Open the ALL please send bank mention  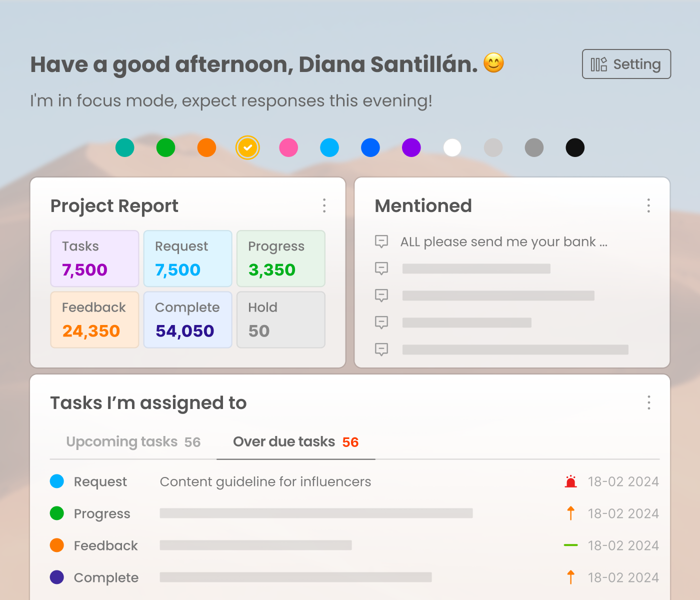click(503, 242)
